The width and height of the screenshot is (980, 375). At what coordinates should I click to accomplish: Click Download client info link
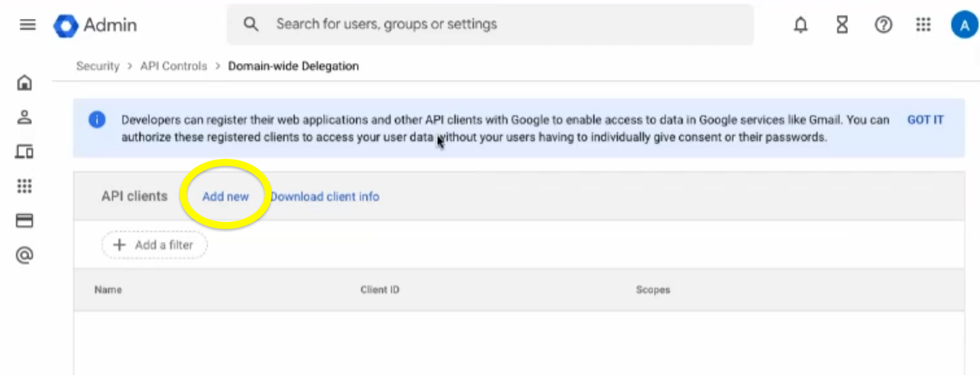coord(325,197)
